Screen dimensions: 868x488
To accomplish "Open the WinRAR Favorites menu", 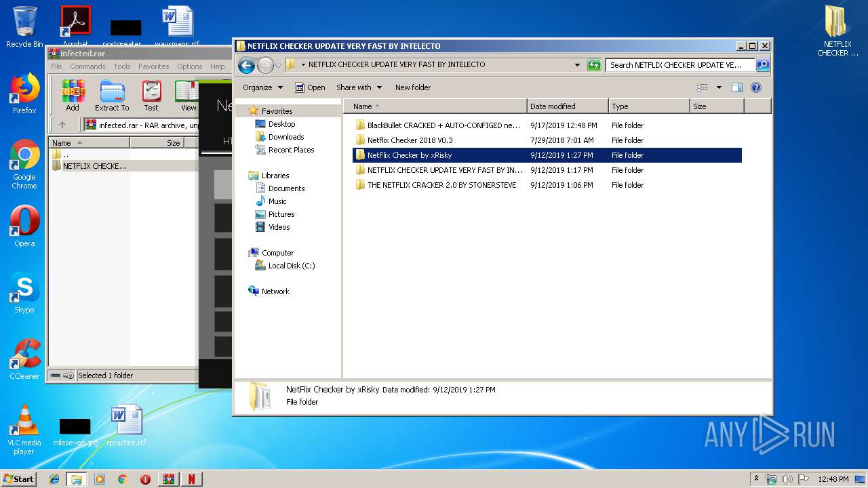I will [x=154, y=66].
